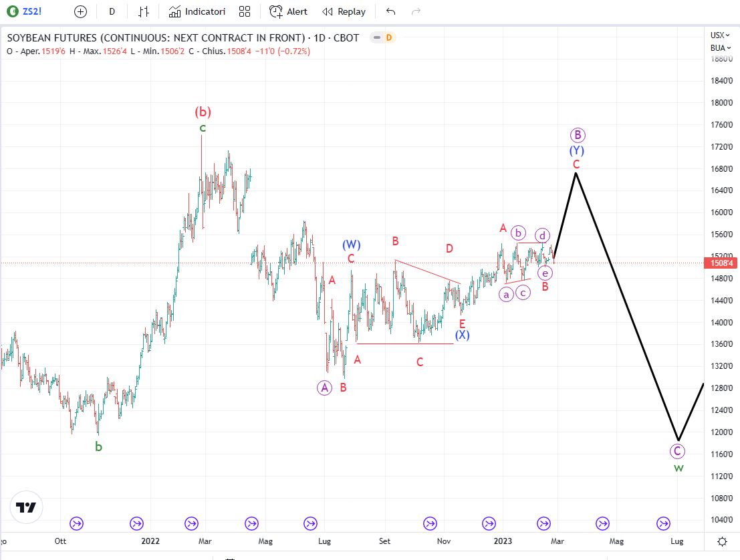Click the redo arrow
The width and height of the screenshot is (740, 560).
pyautogui.click(x=416, y=11)
